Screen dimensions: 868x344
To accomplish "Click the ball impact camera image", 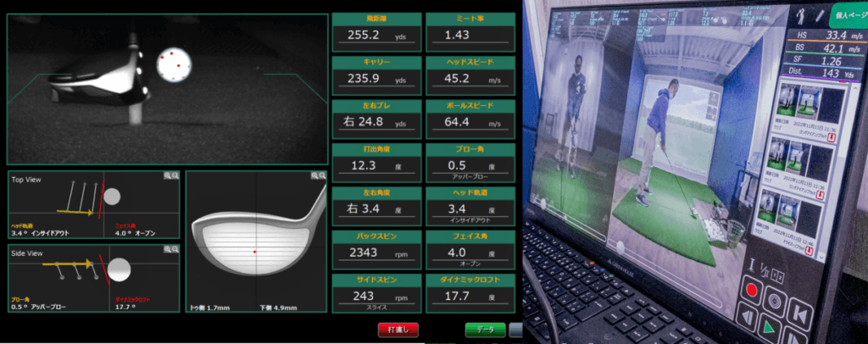I will (168, 89).
